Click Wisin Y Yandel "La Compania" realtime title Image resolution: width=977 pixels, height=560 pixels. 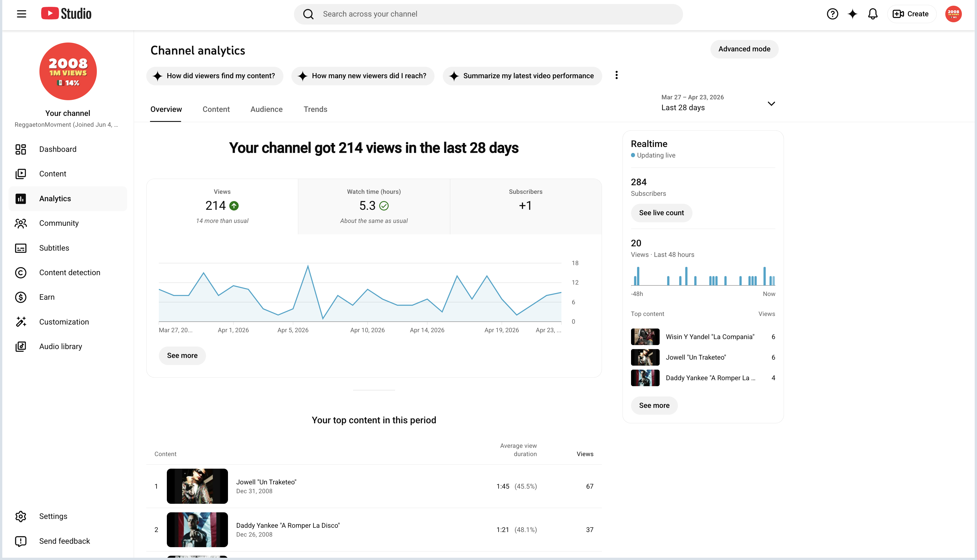[x=710, y=337]
